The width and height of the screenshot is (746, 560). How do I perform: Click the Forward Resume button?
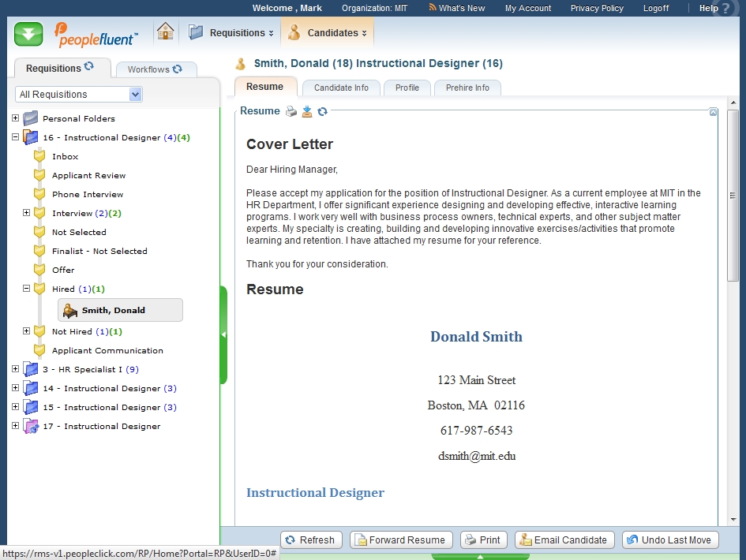click(401, 540)
